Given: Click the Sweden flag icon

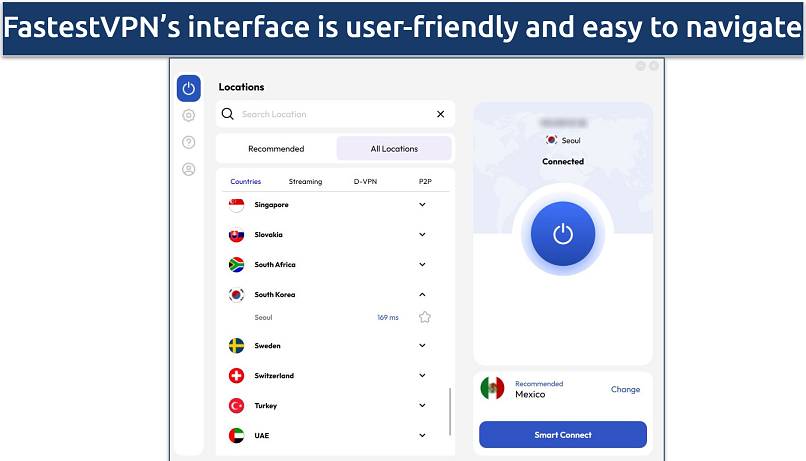Looking at the screenshot, I should tap(236, 346).
